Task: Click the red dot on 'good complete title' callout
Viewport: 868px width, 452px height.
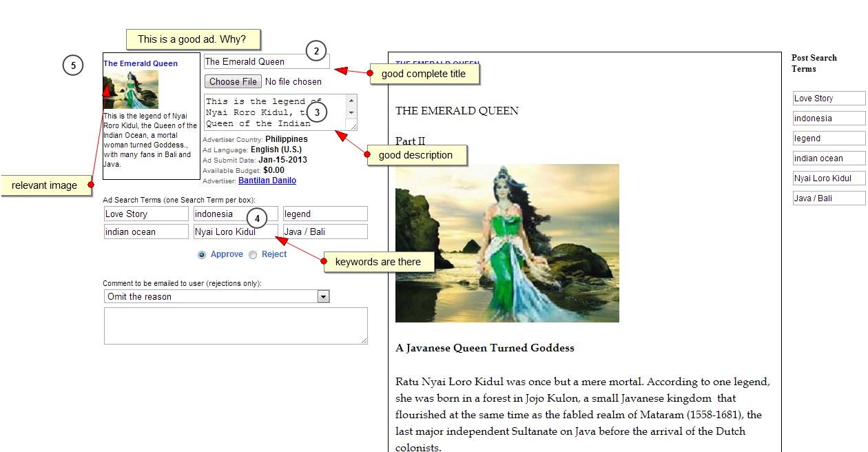Action: click(370, 74)
